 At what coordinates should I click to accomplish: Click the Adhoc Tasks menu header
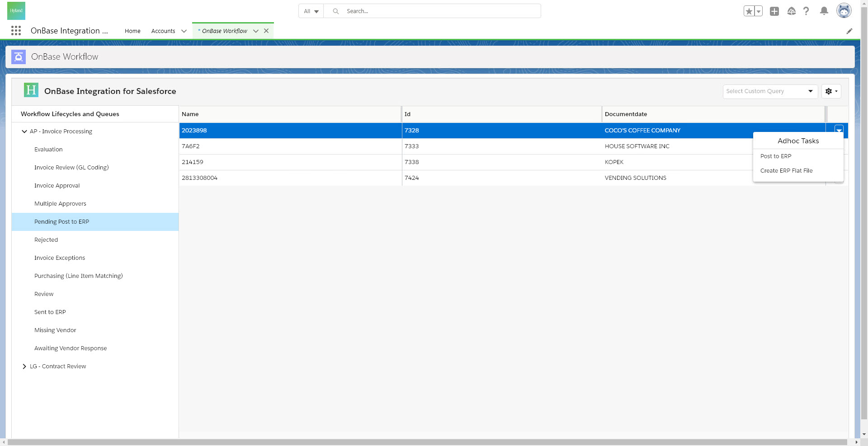(x=798, y=141)
